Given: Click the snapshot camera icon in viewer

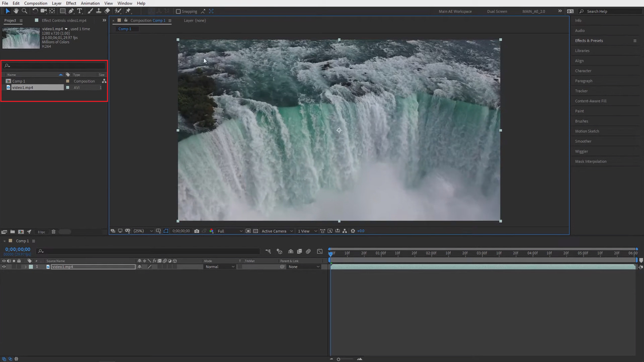Looking at the screenshot, I should (x=197, y=231).
